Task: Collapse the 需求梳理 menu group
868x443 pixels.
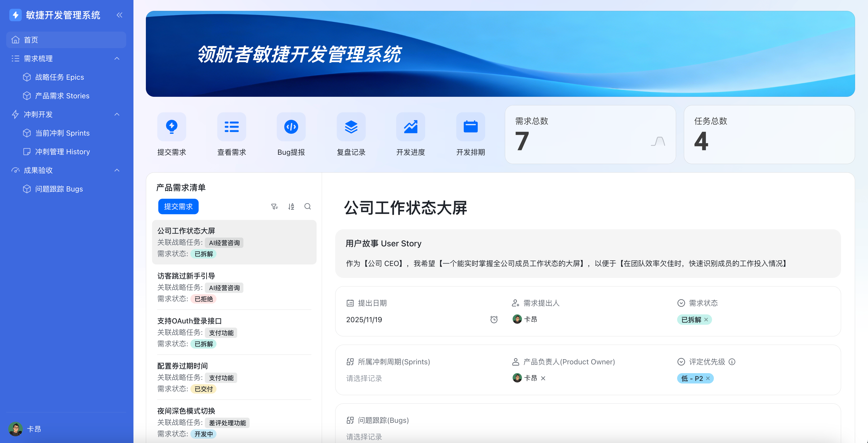Action: point(117,58)
